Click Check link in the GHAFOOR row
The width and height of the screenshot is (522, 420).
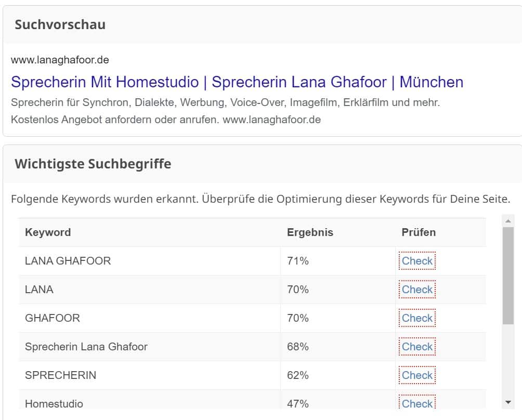pos(417,318)
